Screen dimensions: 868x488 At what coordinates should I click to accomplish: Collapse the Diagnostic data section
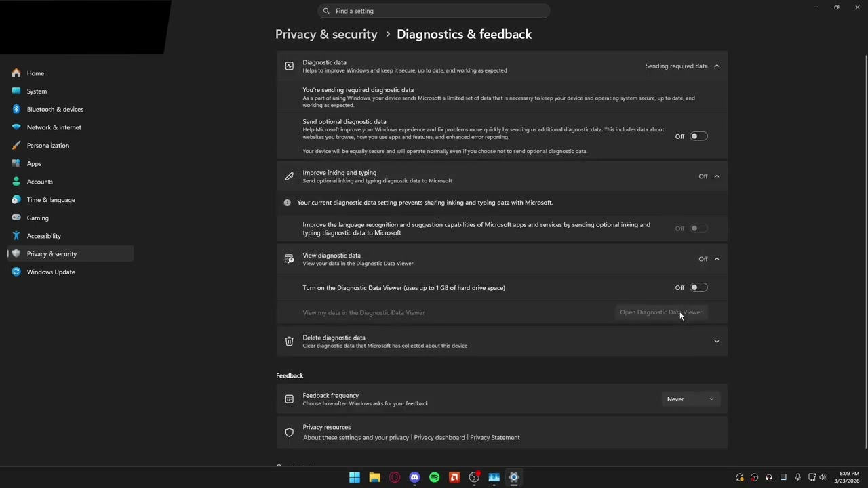click(x=717, y=66)
